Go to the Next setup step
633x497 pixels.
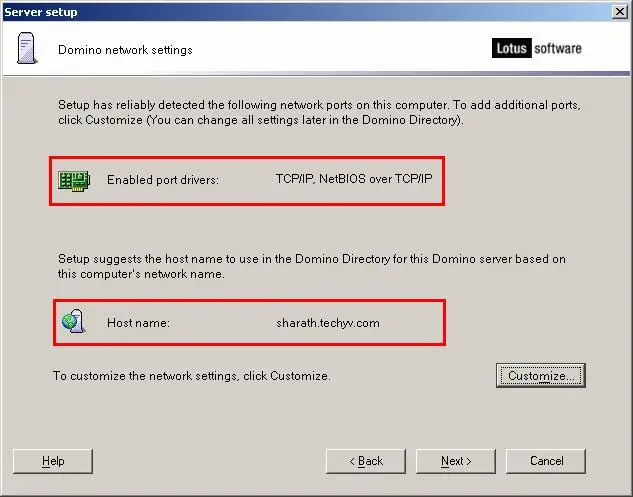456,461
